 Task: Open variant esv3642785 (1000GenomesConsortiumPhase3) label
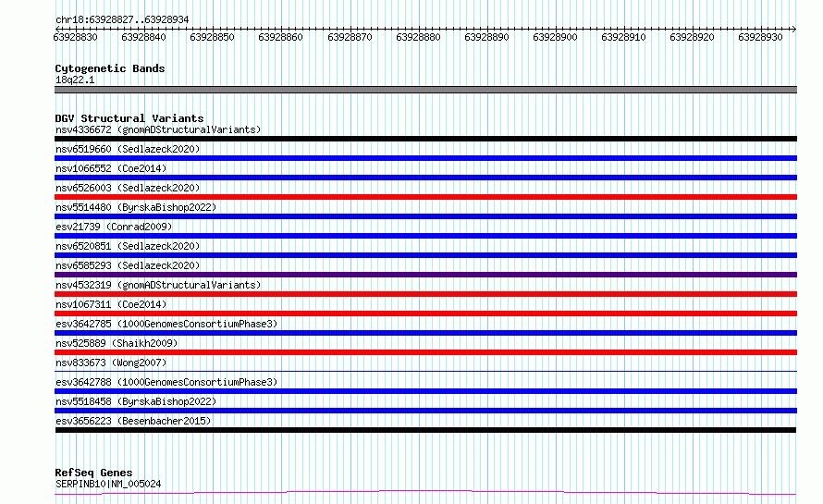click(x=166, y=324)
